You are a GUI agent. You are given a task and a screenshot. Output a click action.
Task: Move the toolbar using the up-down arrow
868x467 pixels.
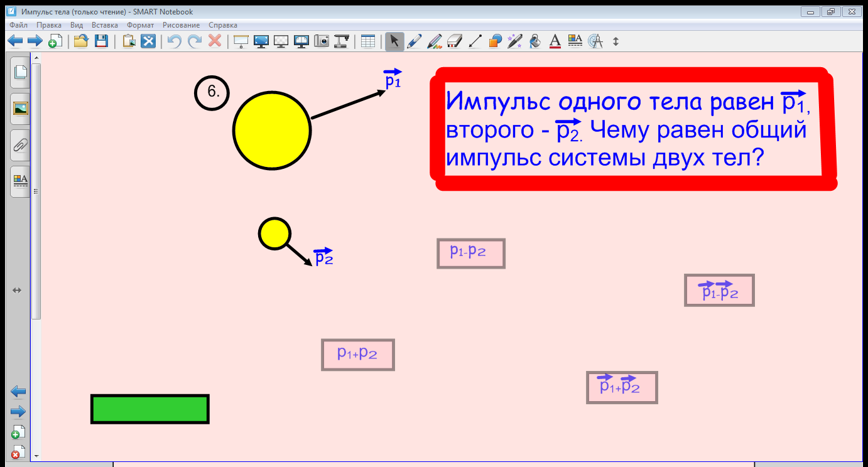click(x=616, y=41)
